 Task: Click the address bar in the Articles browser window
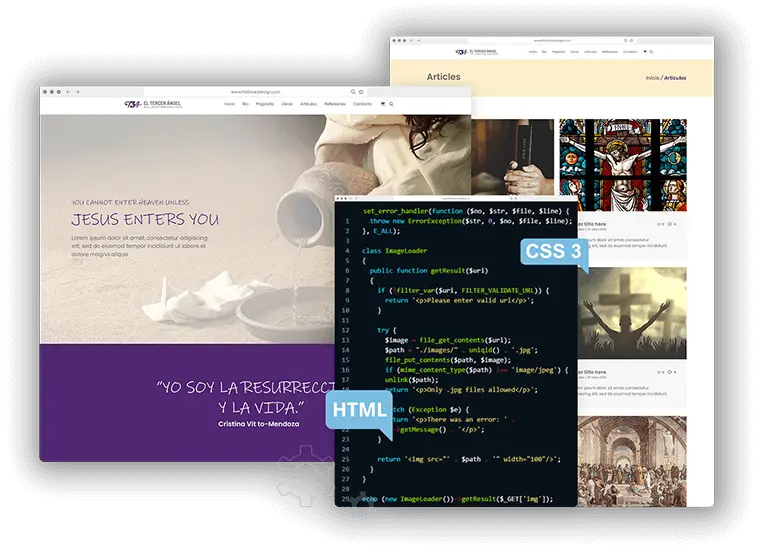click(552, 41)
